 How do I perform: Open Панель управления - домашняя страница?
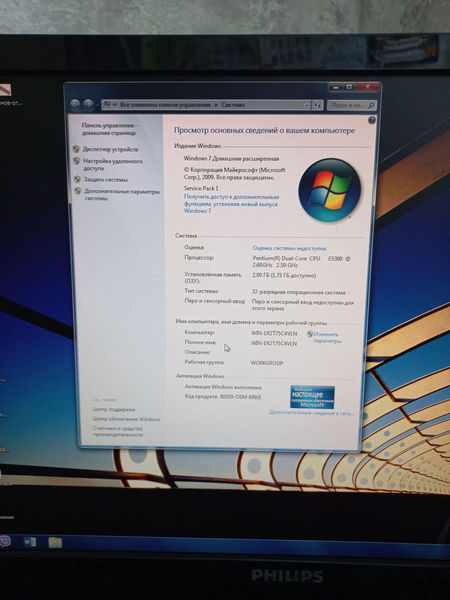point(109,129)
